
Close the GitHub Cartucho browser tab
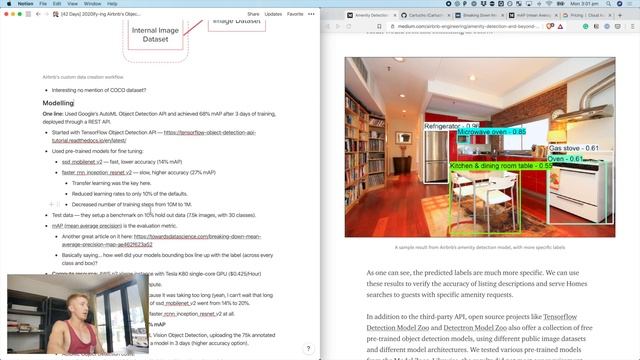[x=449, y=15]
